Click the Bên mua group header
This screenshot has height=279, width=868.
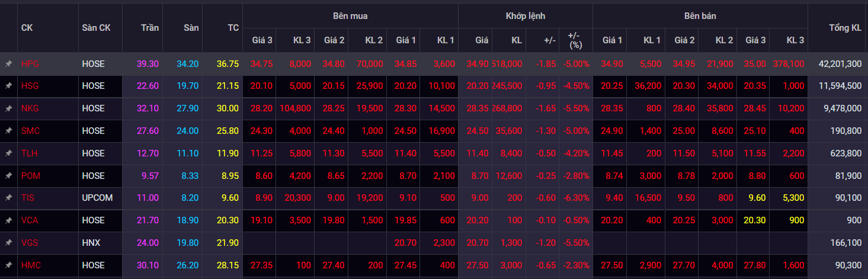click(350, 16)
